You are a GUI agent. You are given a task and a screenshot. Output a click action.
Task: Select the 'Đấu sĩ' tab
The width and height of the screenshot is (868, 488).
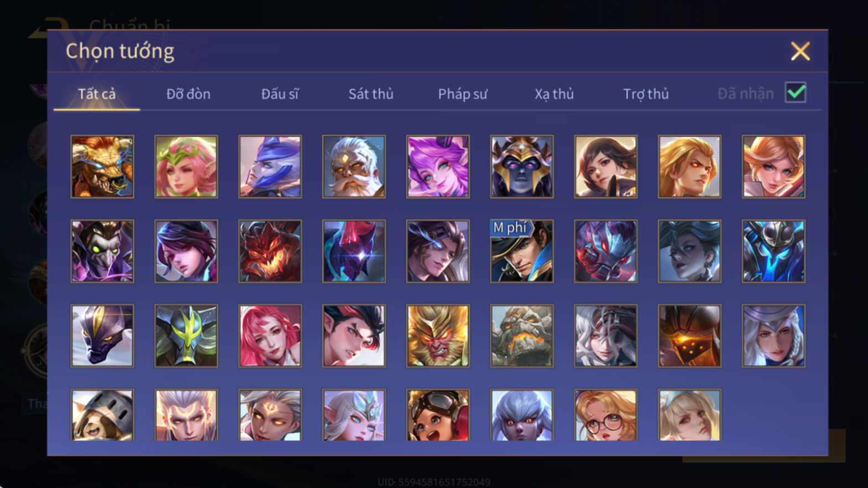click(280, 94)
